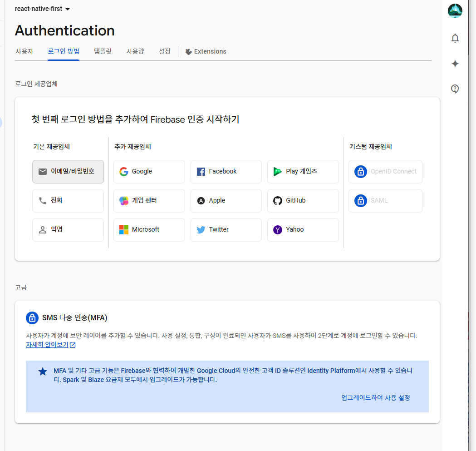Choose the 익명 provider
Image resolution: width=476 pixels, height=451 pixels.
[x=68, y=230]
